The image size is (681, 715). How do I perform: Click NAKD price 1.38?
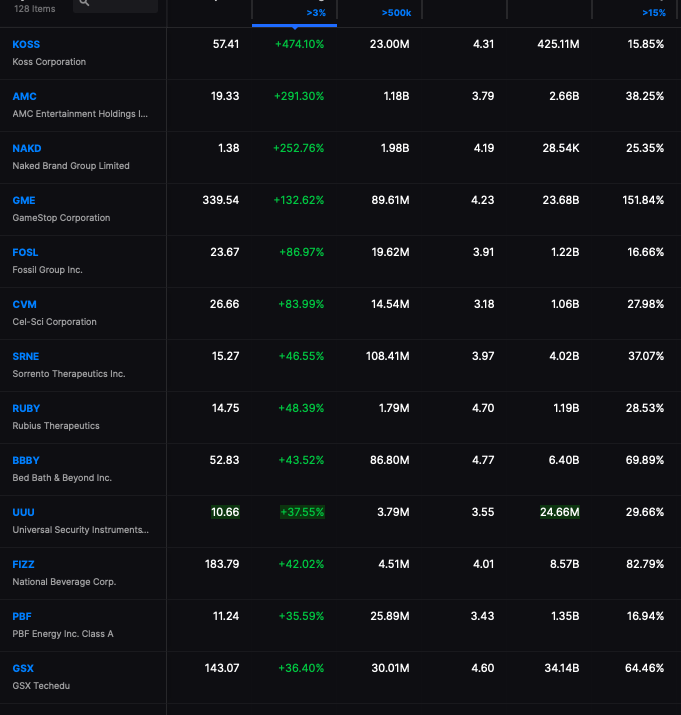229,148
